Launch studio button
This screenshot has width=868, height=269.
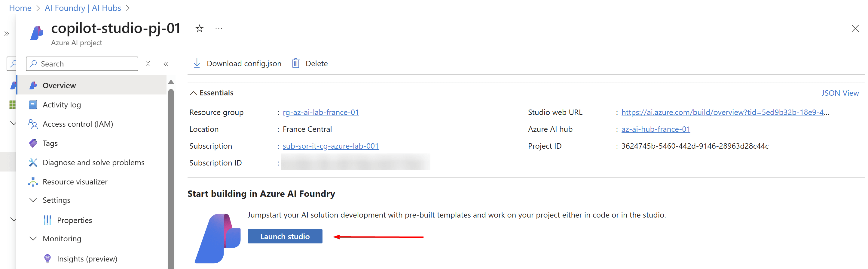[x=285, y=236]
